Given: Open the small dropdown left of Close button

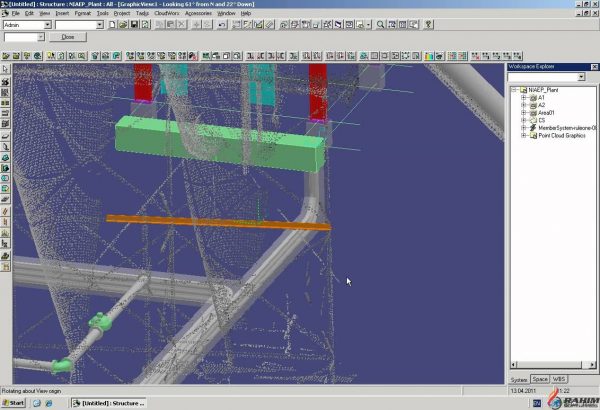Looking at the screenshot, I should pyautogui.click(x=41, y=37).
